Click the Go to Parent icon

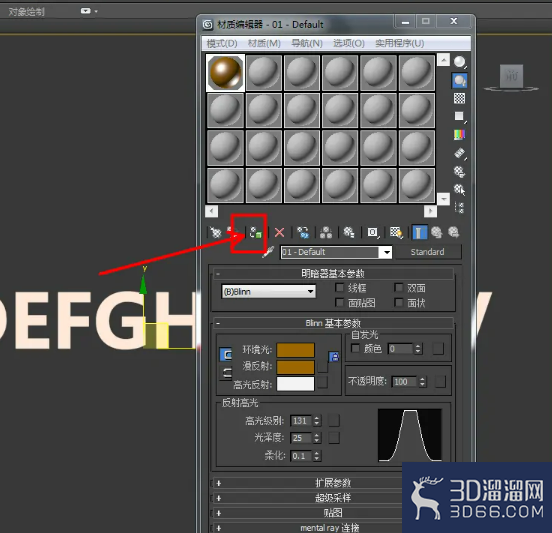pyautogui.click(x=437, y=232)
